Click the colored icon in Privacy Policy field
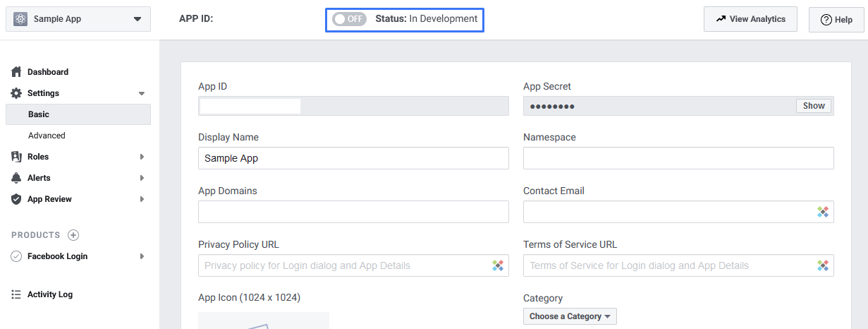Screen dimensions: 868x329 [497, 265]
